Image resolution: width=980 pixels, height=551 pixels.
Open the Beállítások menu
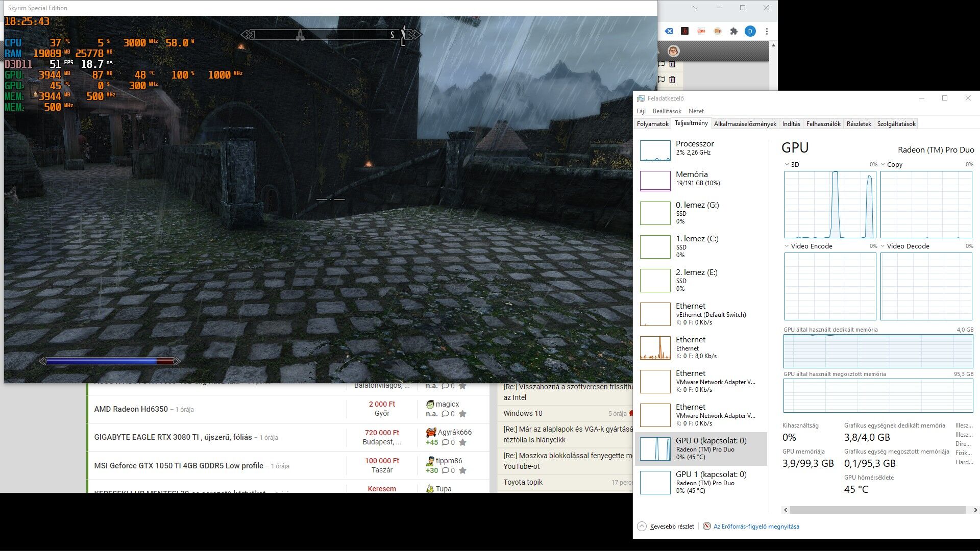[667, 111]
